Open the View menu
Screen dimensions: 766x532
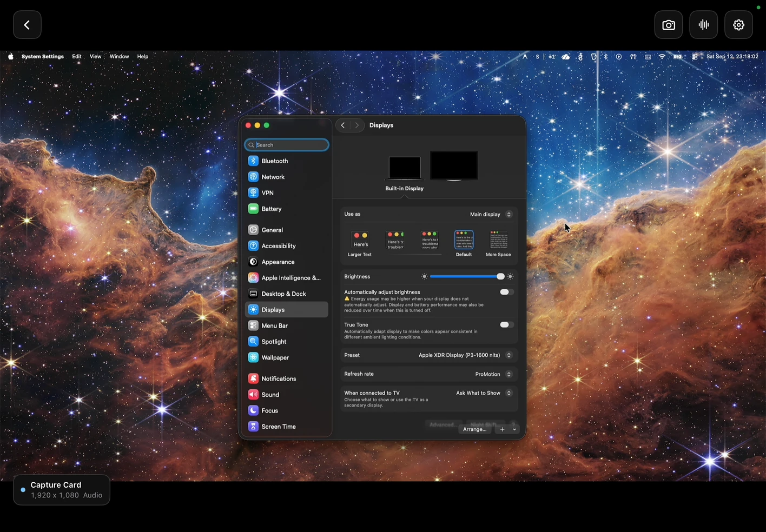tap(95, 56)
